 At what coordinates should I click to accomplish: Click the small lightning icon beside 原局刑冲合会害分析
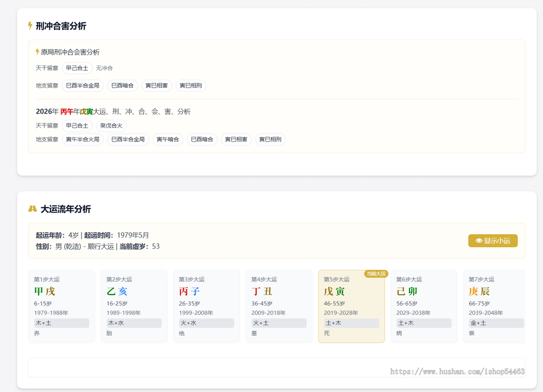pyautogui.click(x=38, y=52)
